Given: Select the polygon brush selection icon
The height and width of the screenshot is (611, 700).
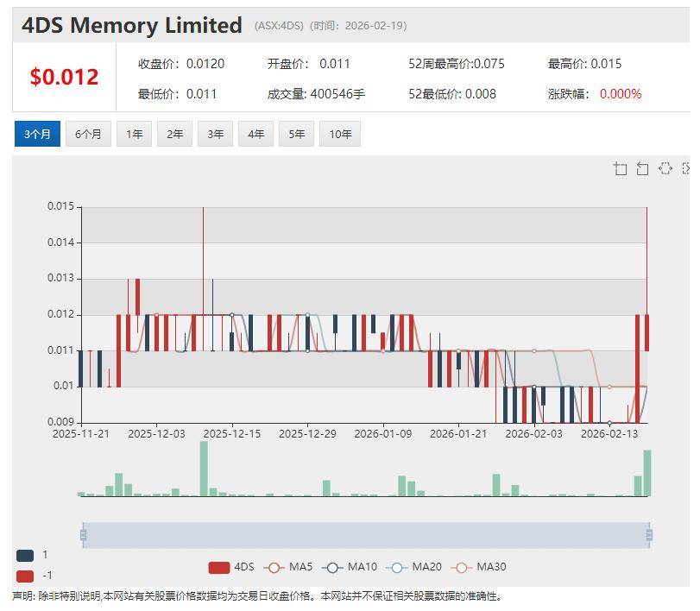Looking at the screenshot, I should [x=665, y=168].
